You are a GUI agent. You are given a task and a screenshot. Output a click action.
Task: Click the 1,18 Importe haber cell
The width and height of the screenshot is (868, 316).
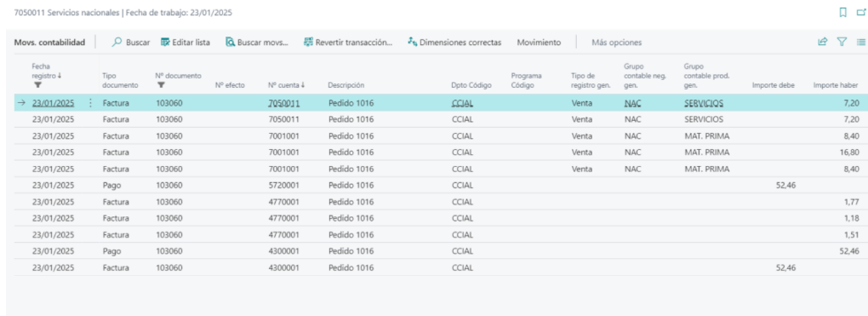click(x=852, y=218)
